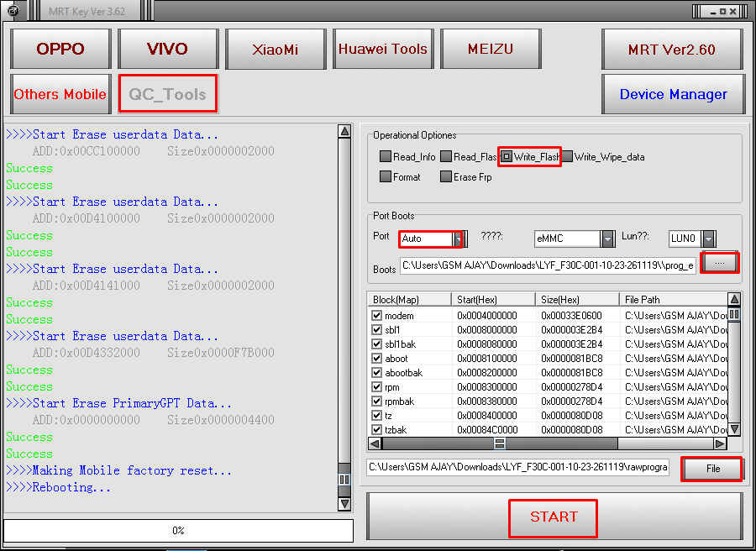Enable the Write_Wipe_data option
This screenshot has height=551, width=756.
[568, 157]
